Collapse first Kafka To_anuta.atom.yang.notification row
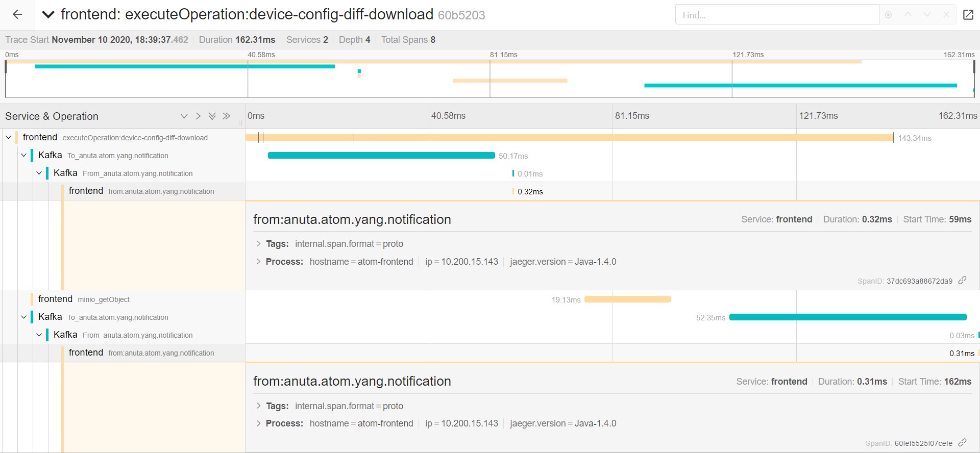The height and width of the screenshot is (453, 980). [x=24, y=155]
